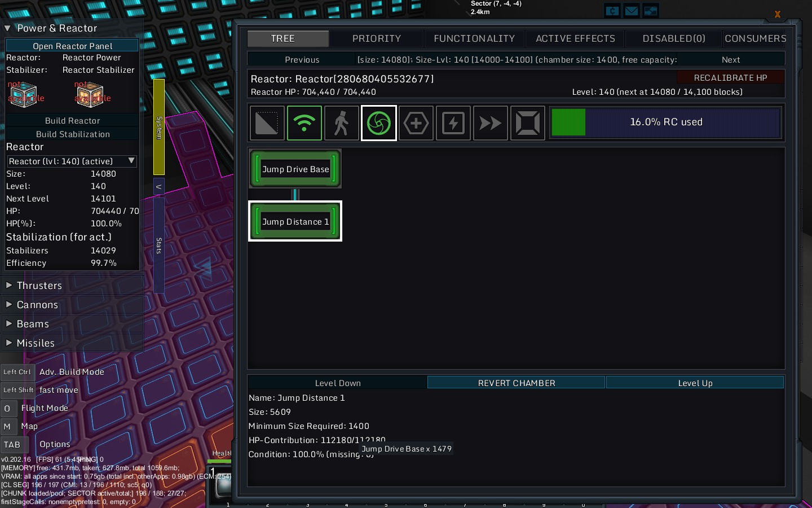The width and height of the screenshot is (812, 508).
Task: Click the hexagon plus chamber icon
Action: point(416,123)
